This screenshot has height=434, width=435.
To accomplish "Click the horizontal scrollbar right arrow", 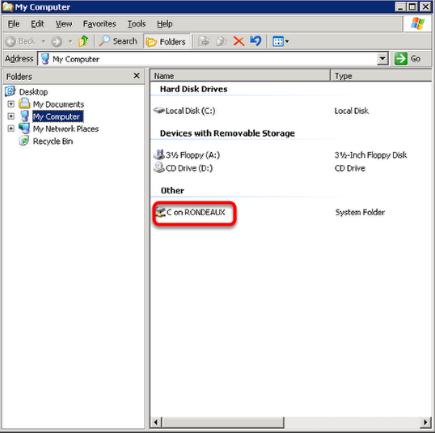I will point(425,422).
